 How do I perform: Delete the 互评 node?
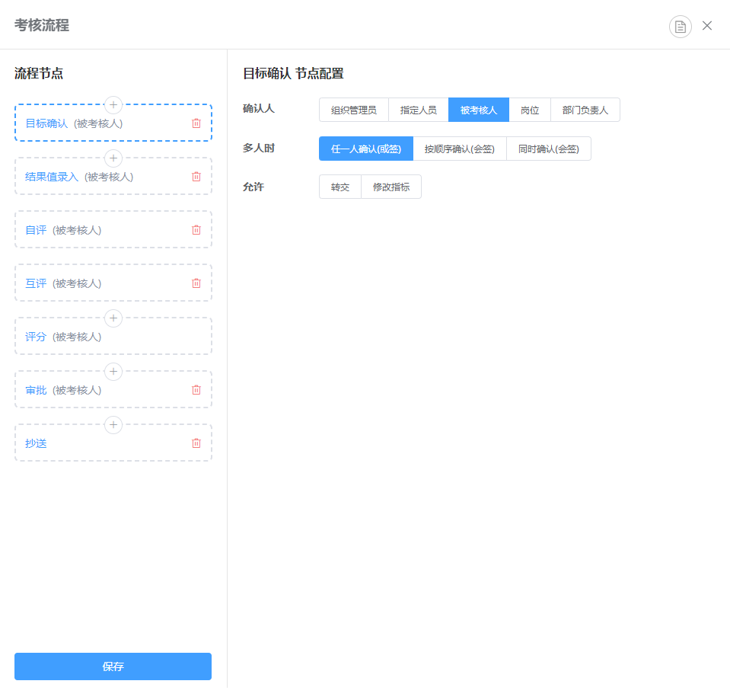(x=196, y=283)
